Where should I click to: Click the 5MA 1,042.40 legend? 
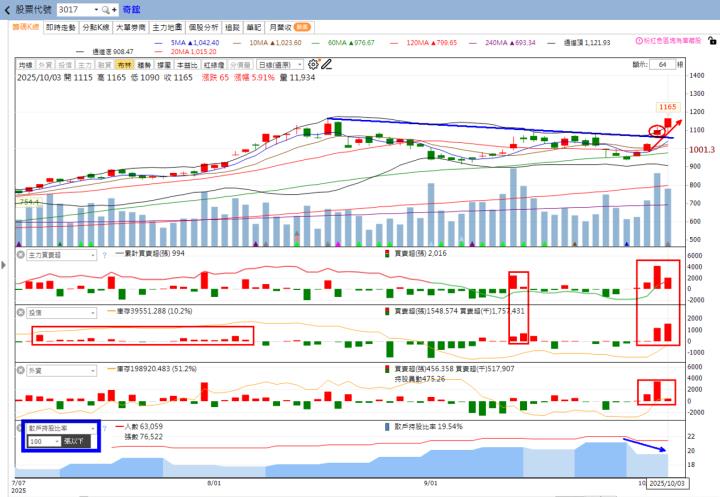(187, 43)
